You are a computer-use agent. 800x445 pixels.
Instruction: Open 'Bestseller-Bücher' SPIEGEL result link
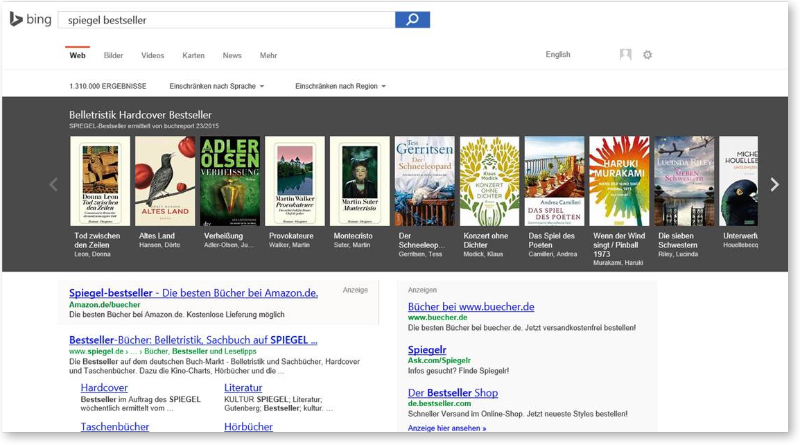click(x=193, y=340)
